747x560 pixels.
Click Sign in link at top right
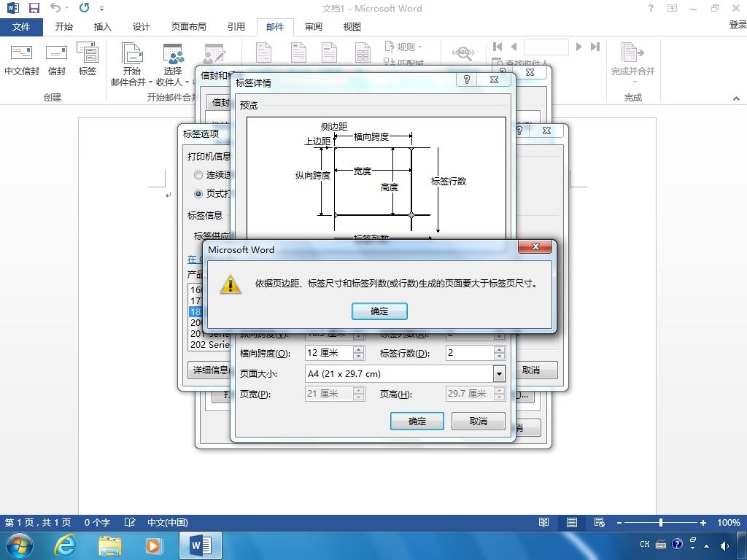click(x=738, y=24)
